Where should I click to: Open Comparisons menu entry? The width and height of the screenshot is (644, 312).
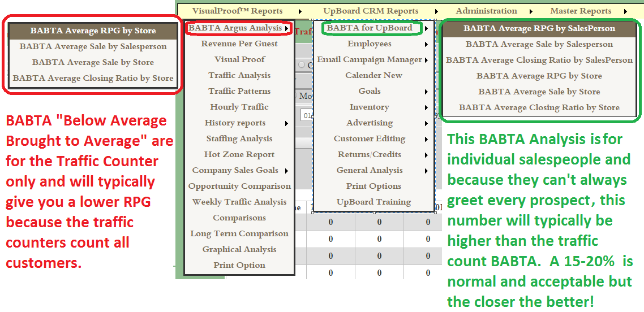(x=239, y=218)
